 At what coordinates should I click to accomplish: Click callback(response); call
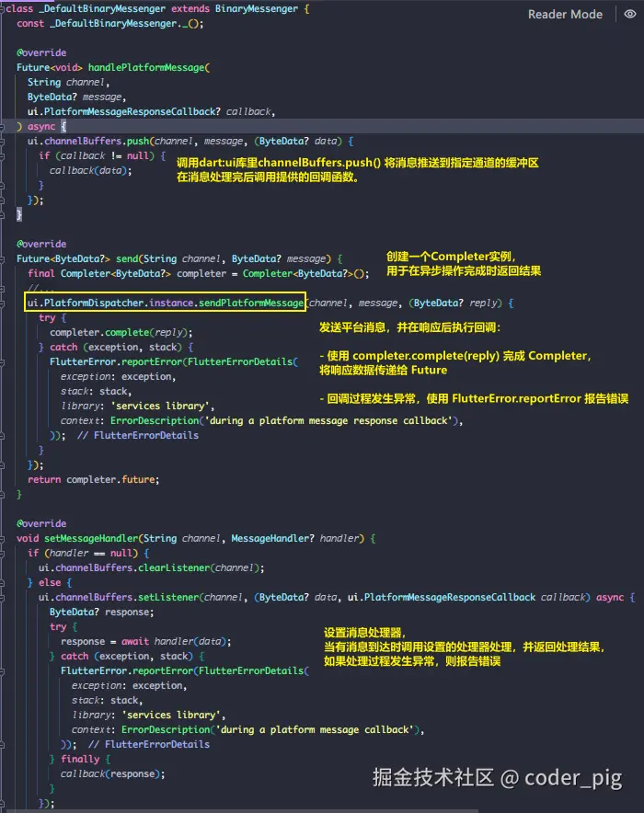tap(112, 774)
